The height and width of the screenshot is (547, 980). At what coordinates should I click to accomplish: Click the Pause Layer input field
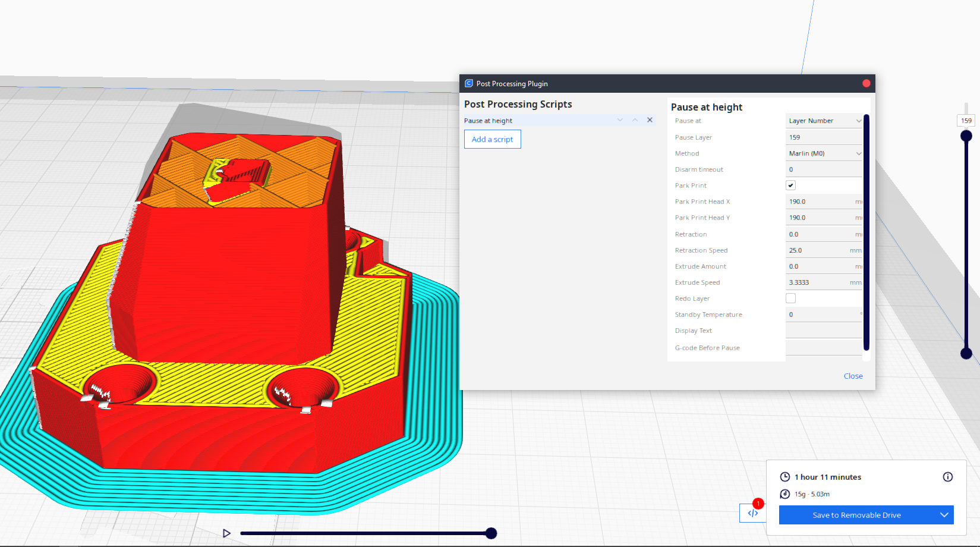824,137
